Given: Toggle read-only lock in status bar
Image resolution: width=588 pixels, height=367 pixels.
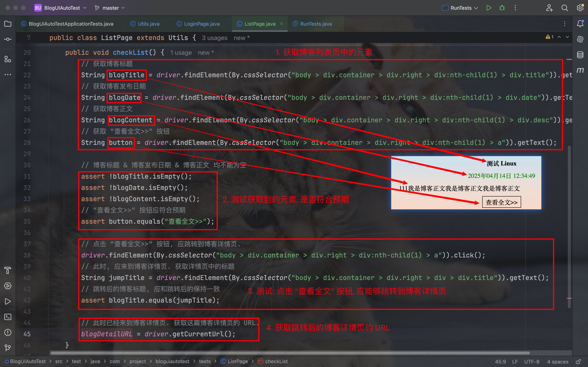Looking at the screenshot, I should pos(578,361).
